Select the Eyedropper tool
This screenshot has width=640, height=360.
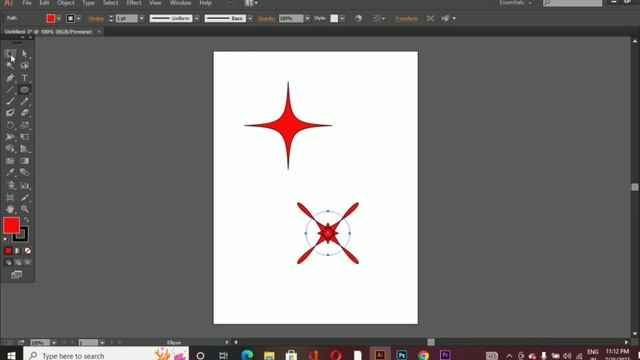pos(10,173)
